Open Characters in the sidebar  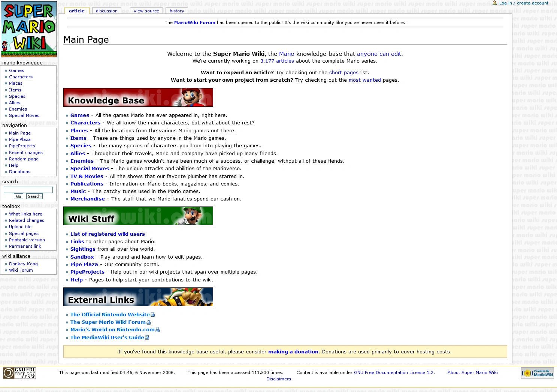point(21,77)
